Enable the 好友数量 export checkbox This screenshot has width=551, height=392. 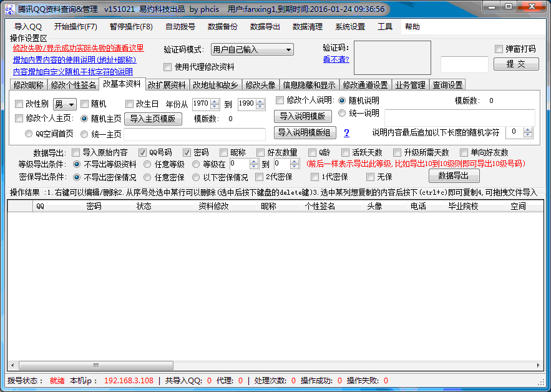[260, 152]
